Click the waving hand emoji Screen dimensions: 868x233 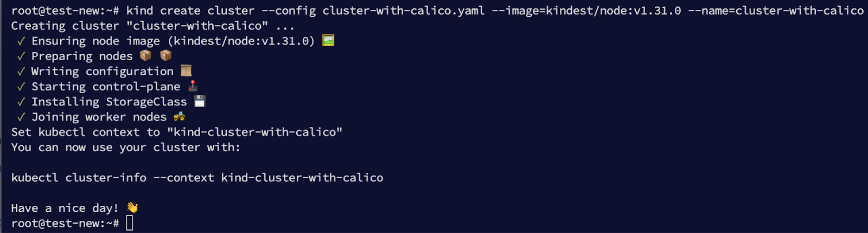coord(132,208)
